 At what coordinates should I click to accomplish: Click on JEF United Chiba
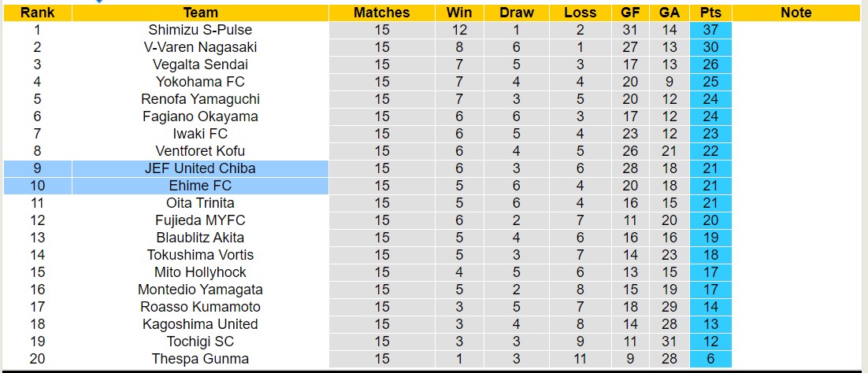pyautogui.click(x=200, y=168)
